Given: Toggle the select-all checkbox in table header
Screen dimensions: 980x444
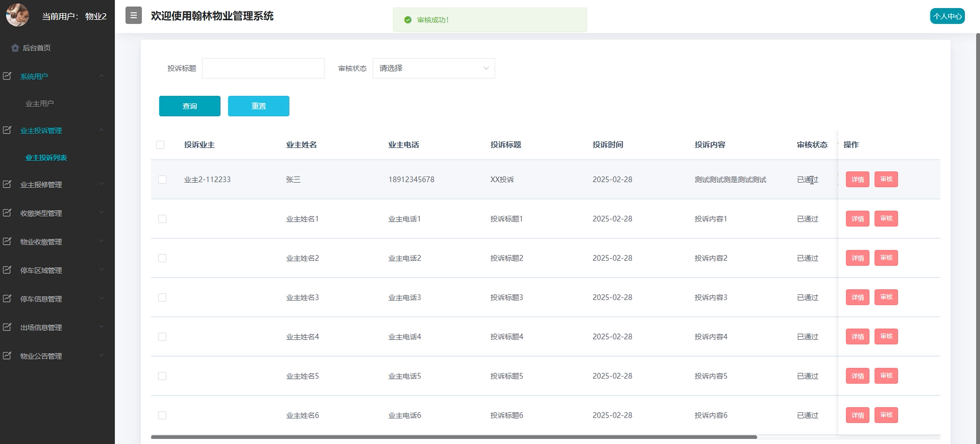Looking at the screenshot, I should [x=160, y=145].
